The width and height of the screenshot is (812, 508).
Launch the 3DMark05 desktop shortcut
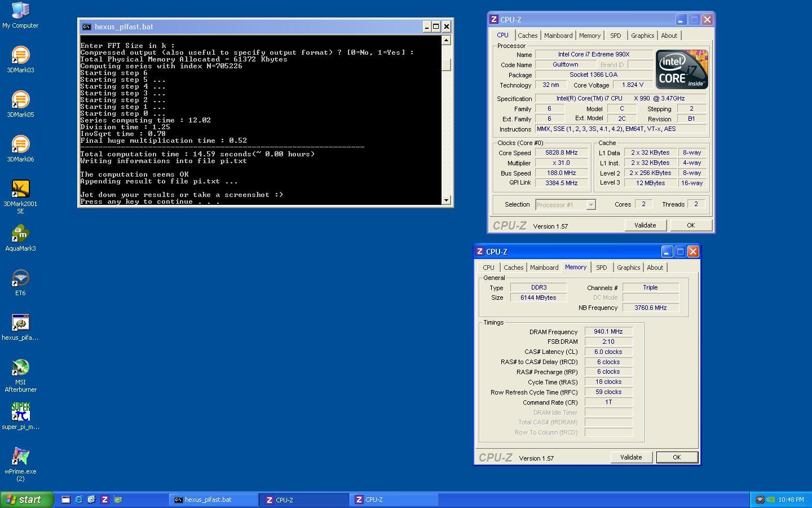point(20,104)
